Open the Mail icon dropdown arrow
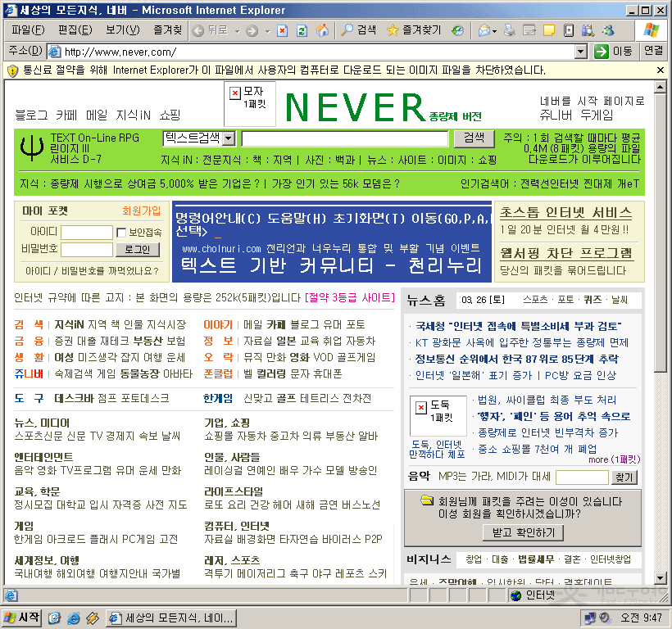The height and width of the screenshot is (629, 672). 494,31
